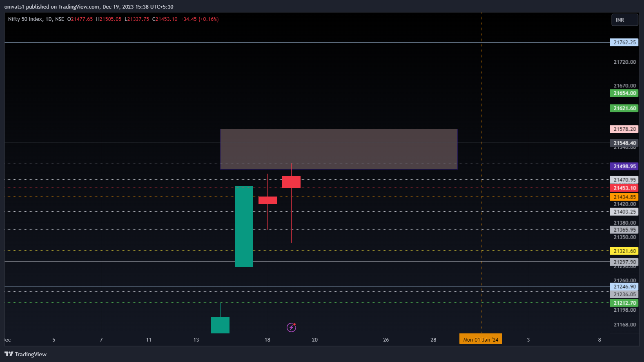Click the closing value C21453.10
Viewport: 644px width, 362px height.
165,19
